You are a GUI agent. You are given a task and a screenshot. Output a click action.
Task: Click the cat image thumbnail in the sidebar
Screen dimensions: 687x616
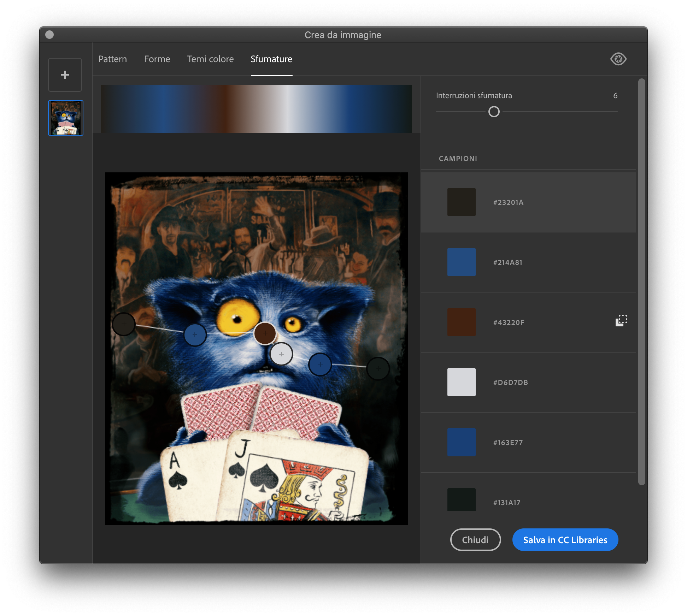(66, 118)
